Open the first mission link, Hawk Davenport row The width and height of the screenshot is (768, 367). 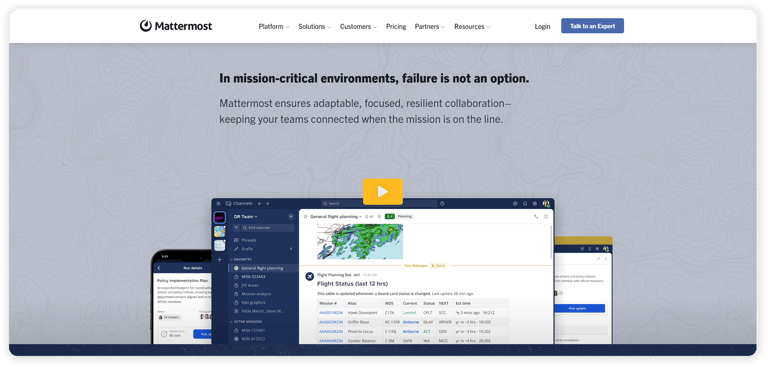click(331, 313)
